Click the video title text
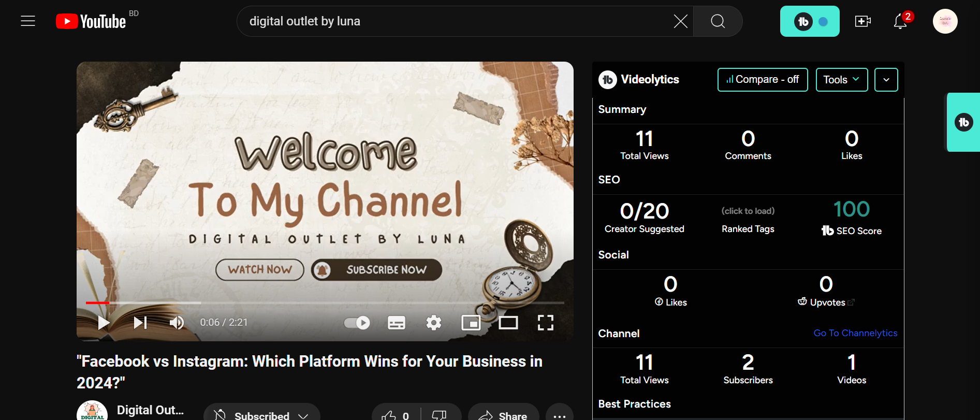 tap(310, 372)
